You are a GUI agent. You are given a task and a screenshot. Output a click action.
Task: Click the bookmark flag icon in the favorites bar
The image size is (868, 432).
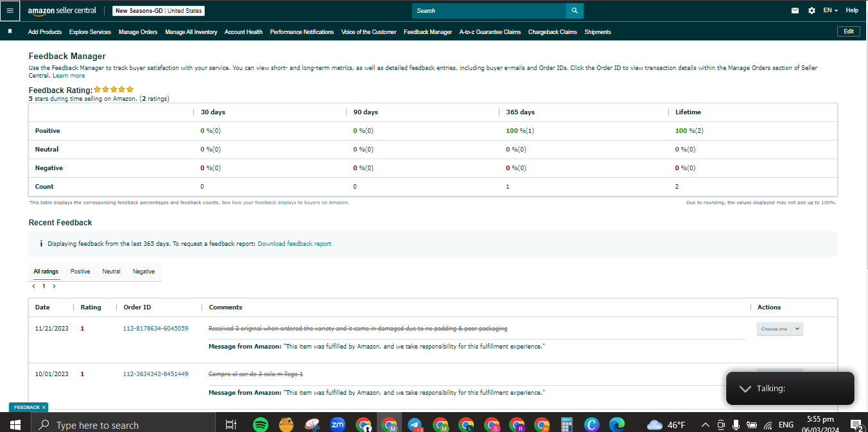click(x=10, y=31)
